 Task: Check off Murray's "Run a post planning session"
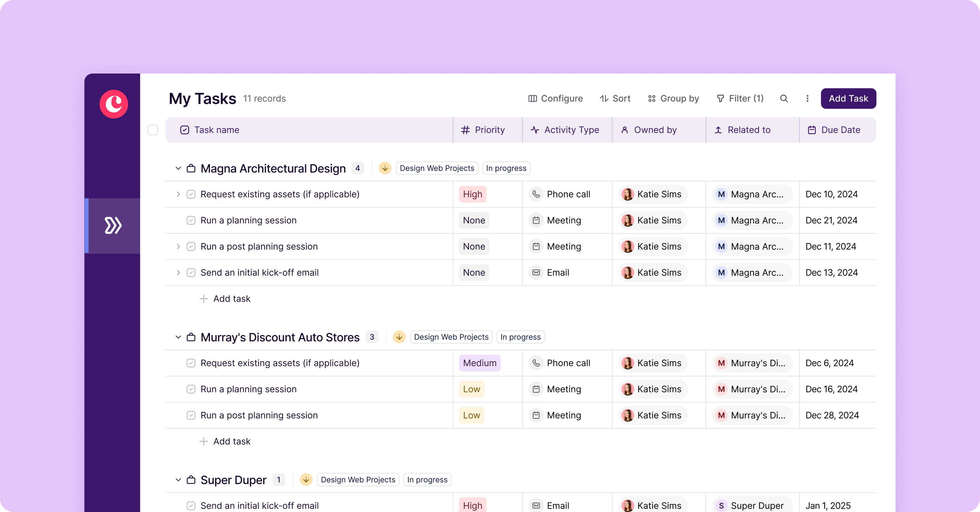point(191,415)
